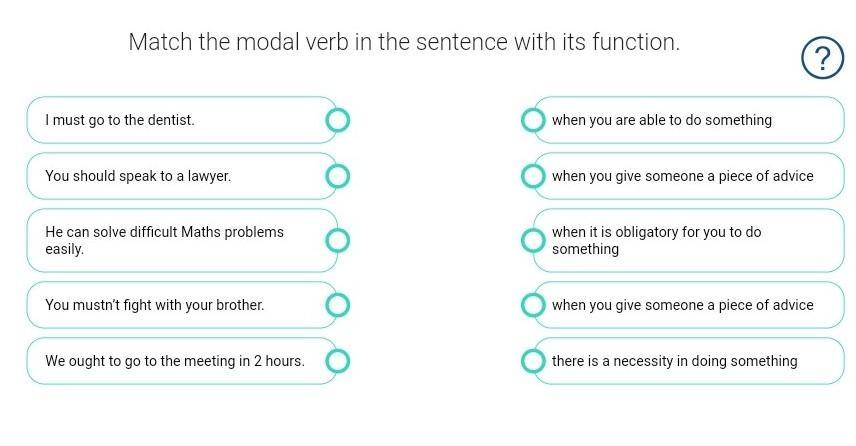Click the text 'when you are able to do something'
This screenshot has height=446, width=856.
(662, 120)
